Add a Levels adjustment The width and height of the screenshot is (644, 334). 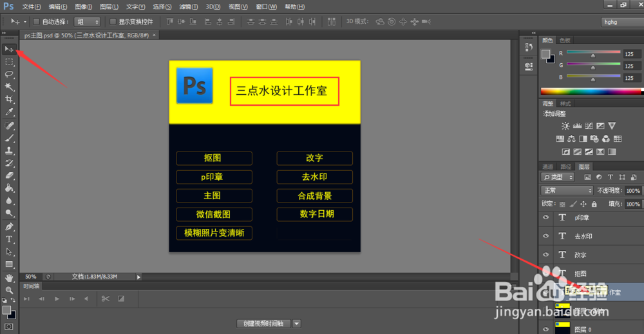pyautogui.click(x=577, y=126)
